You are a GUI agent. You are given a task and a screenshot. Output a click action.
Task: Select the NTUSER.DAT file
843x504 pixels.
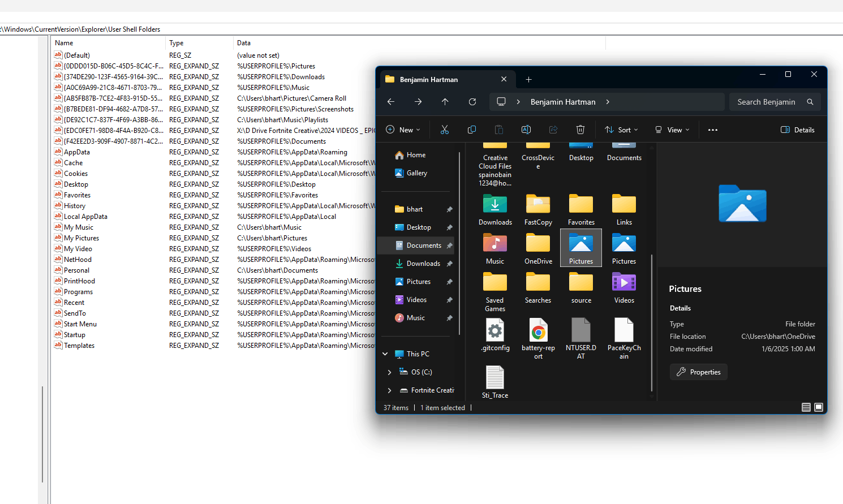581,339
